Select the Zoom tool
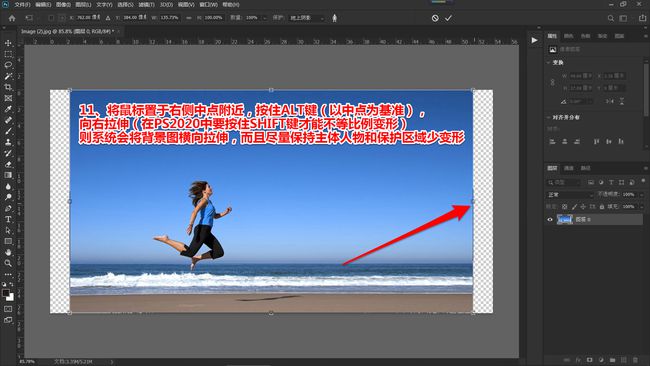Viewport: 650px width, 366px height. [x=8, y=263]
